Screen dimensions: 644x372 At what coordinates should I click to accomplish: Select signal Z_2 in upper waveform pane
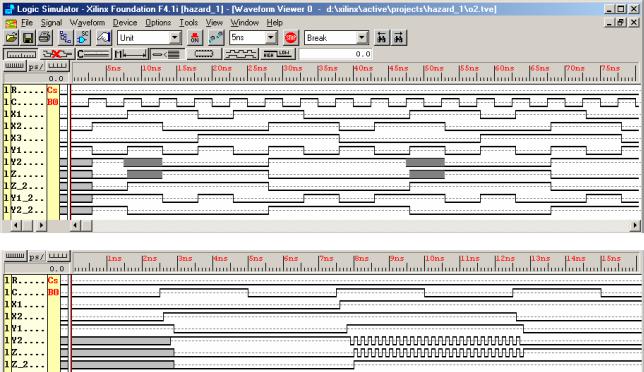point(27,186)
